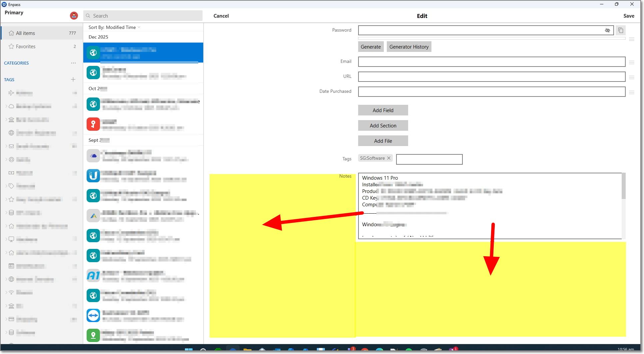This screenshot has width=644, height=354.
Task: Click the Email field reorder handle
Action: (x=631, y=62)
